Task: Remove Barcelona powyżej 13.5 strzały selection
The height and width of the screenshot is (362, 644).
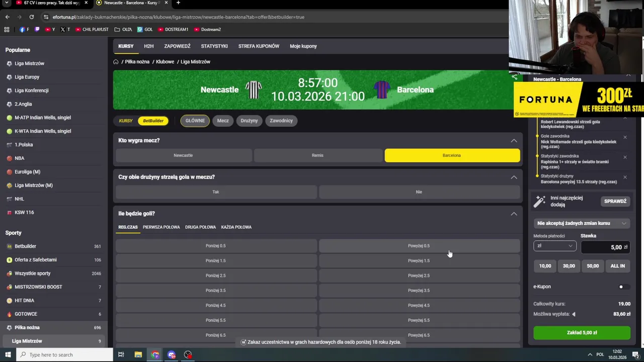Action: 625,177
